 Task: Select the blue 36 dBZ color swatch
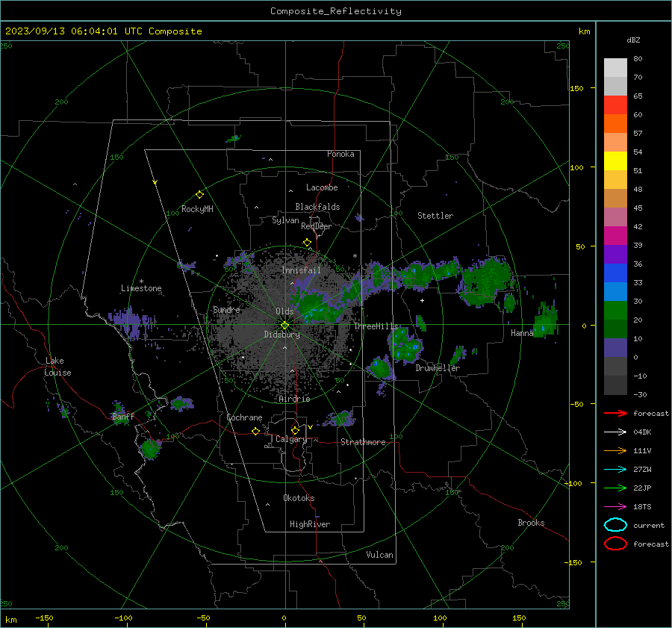615,273
